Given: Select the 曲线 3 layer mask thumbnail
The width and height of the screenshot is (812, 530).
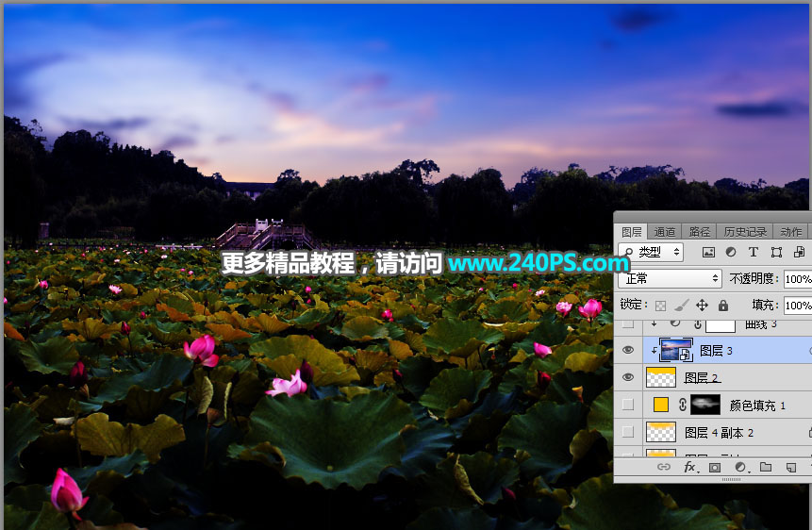Looking at the screenshot, I should tap(721, 325).
